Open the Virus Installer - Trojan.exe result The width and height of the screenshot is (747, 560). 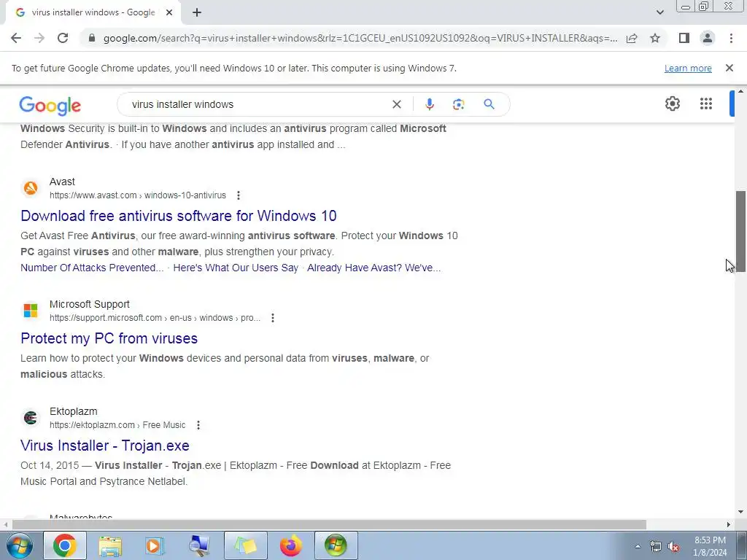tap(105, 446)
